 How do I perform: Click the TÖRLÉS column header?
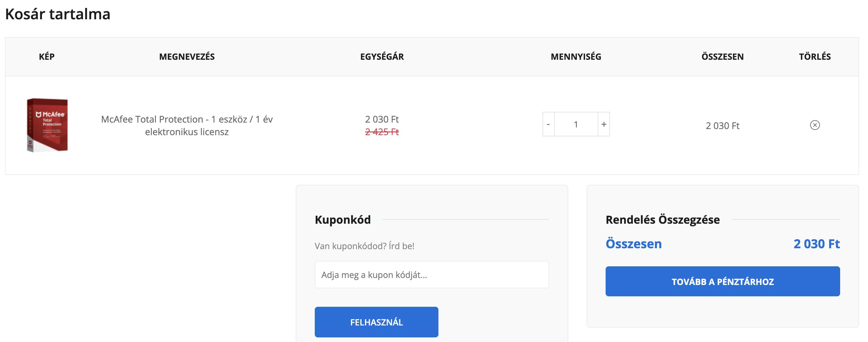[814, 57]
